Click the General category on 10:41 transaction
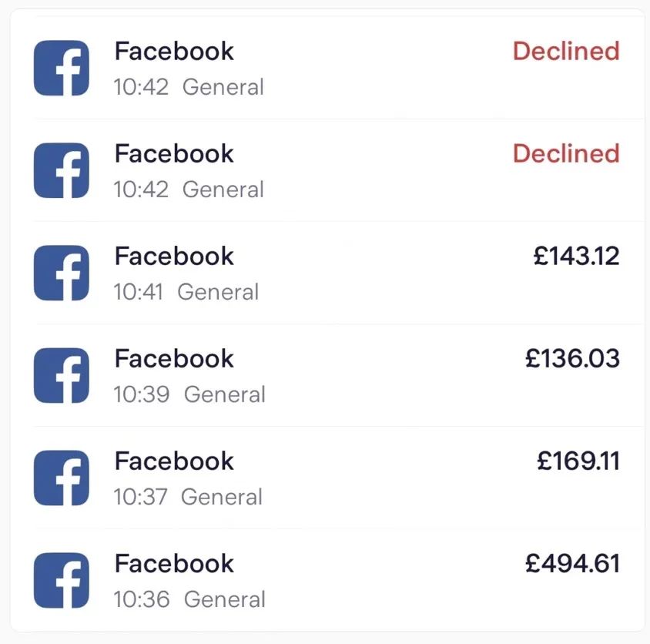This screenshot has height=644, width=650. tap(218, 293)
